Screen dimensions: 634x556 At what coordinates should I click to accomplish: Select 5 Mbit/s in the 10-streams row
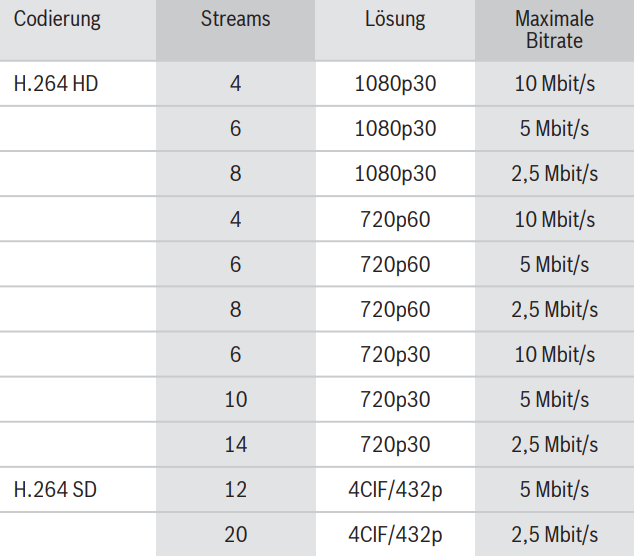554,400
